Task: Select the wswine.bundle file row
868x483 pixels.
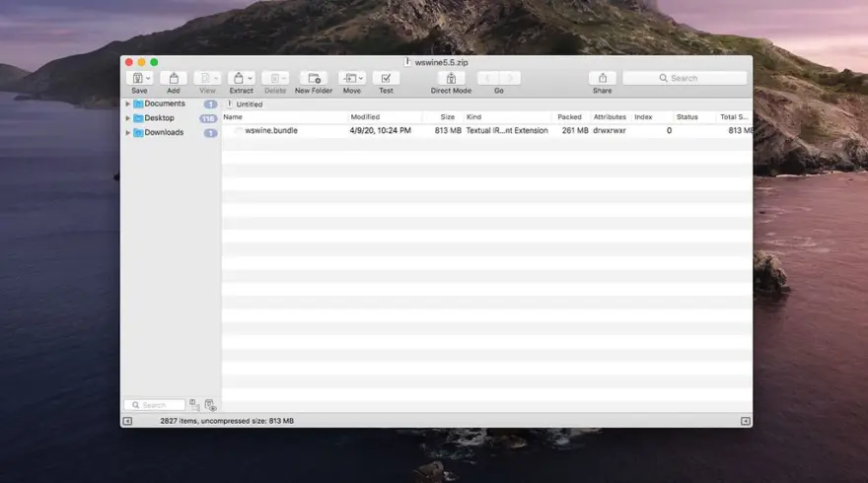Action: (x=486, y=130)
